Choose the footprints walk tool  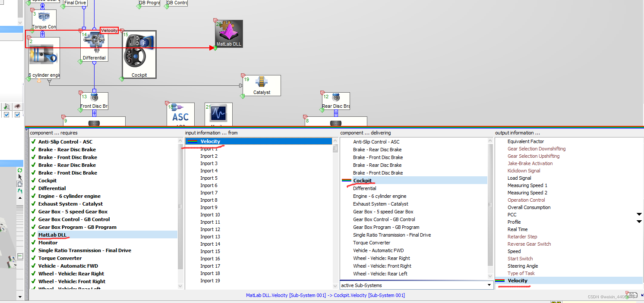click(20, 191)
